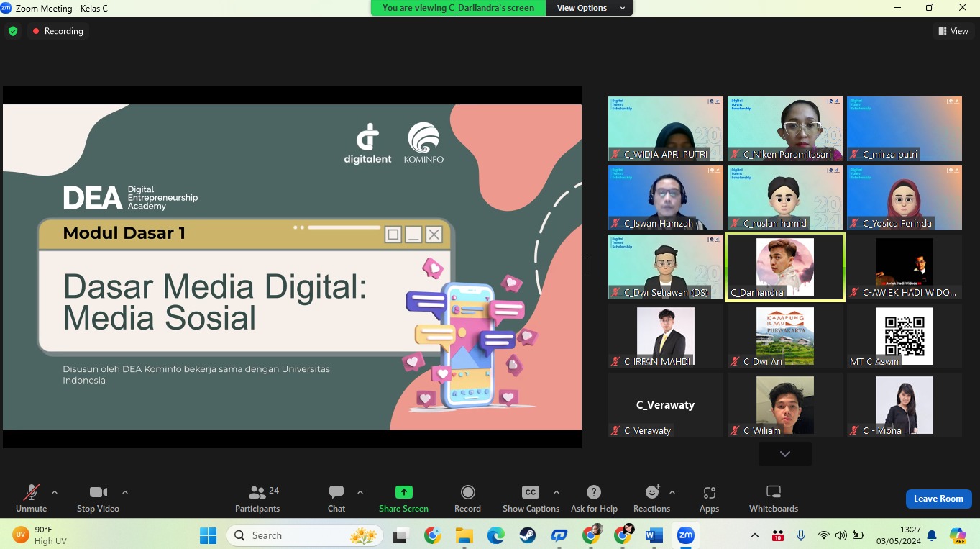
Task: Open the Whiteboards feature
Action: pos(773,497)
